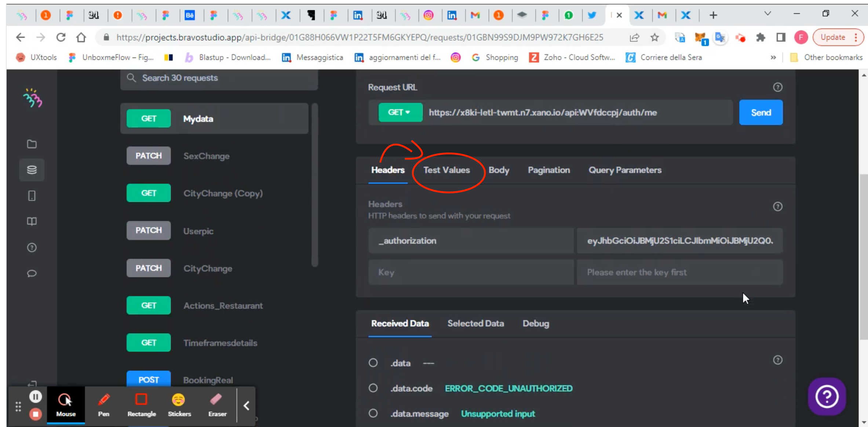The width and height of the screenshot is (868, 427).
Task: Select the .data.code radio button
Action: [373, 388]
